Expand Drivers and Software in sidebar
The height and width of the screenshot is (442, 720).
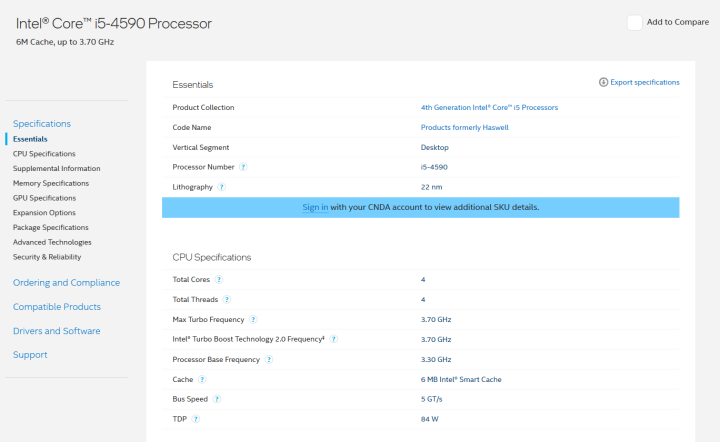(x=56, y=331)
